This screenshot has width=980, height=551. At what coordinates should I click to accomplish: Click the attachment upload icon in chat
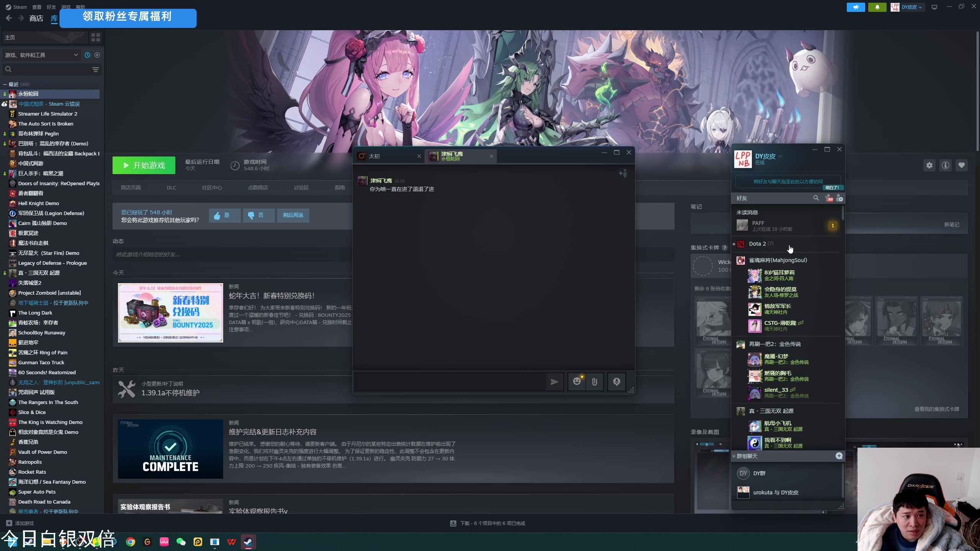[595, 381]
